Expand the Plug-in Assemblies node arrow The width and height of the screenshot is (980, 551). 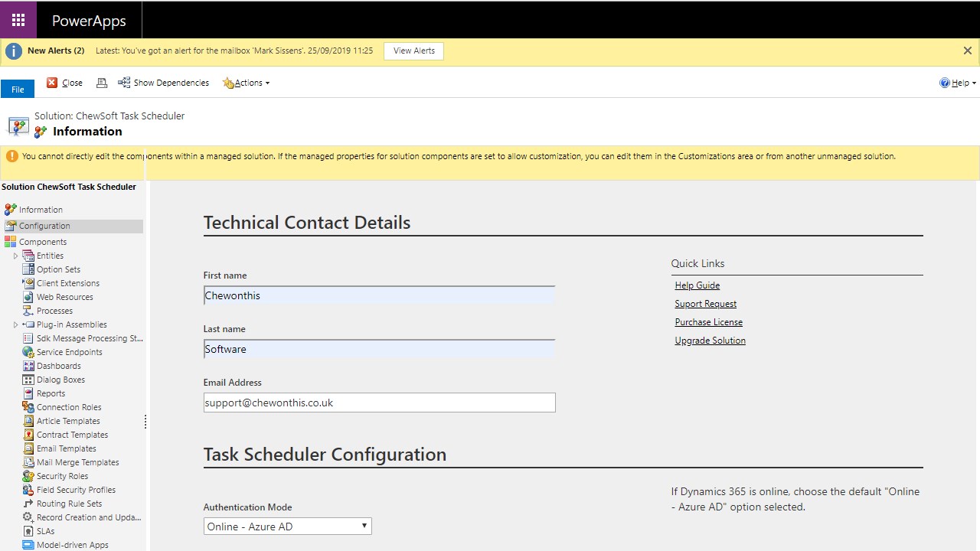[x=15, y=324]
